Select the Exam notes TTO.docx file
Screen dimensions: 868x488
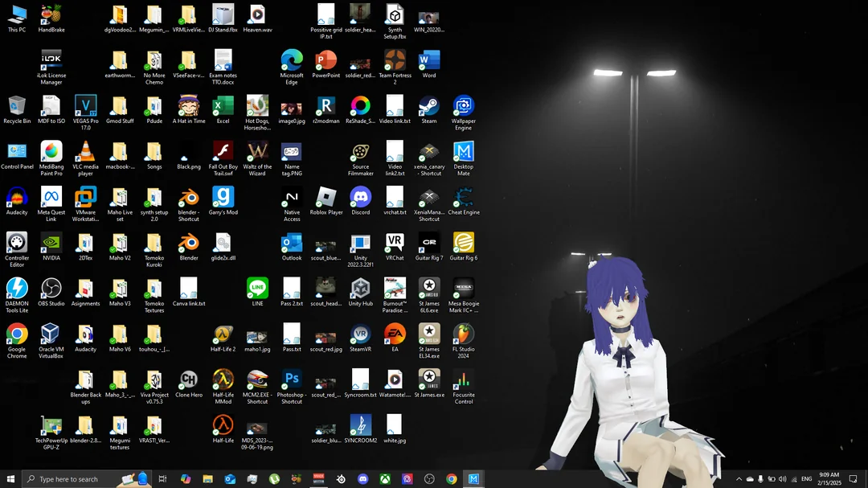(223, 67)
